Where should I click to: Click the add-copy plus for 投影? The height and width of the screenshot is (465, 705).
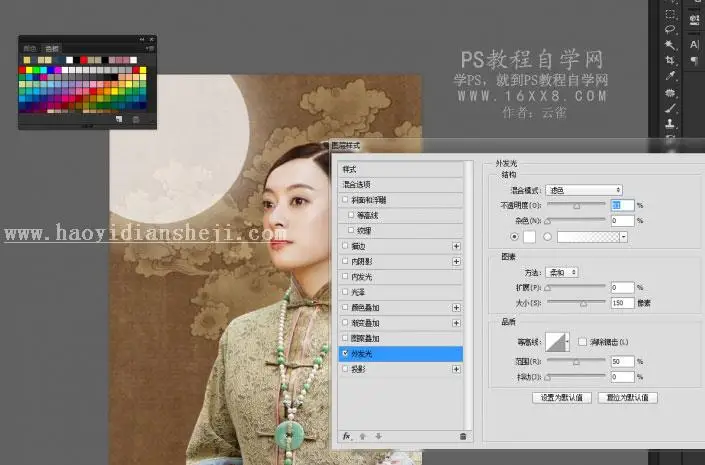[456, 369]
